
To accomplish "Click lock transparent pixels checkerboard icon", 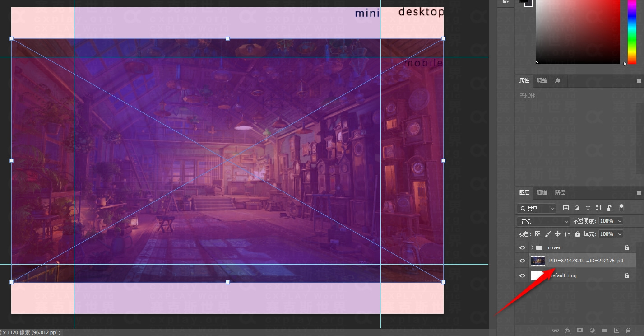I will [537, 234].
